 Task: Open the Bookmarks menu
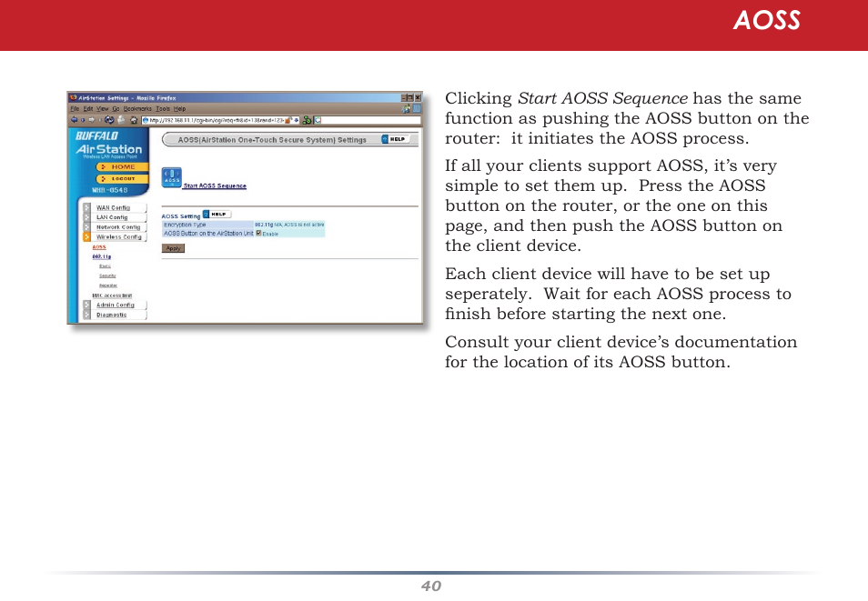[x=137, y=109]
